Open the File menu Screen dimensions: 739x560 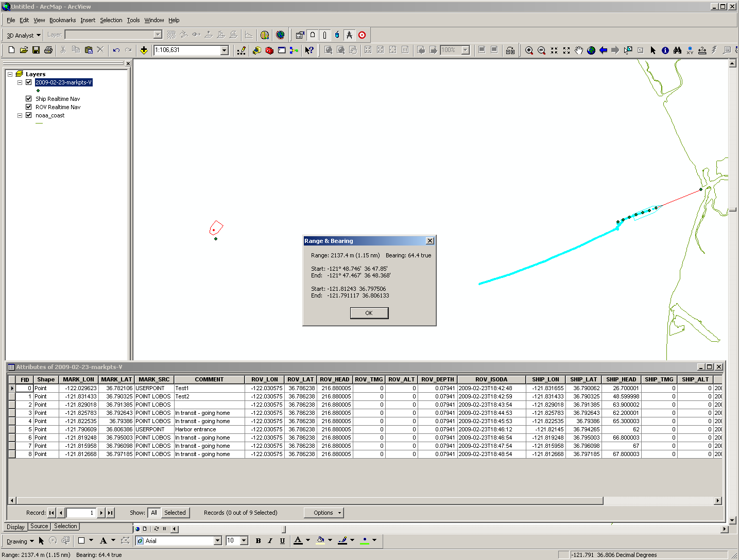[x=11, y=20]
